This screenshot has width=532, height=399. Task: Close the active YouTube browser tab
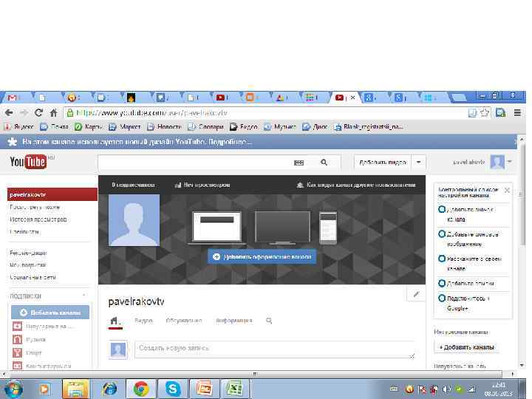[x=353, y=98]
